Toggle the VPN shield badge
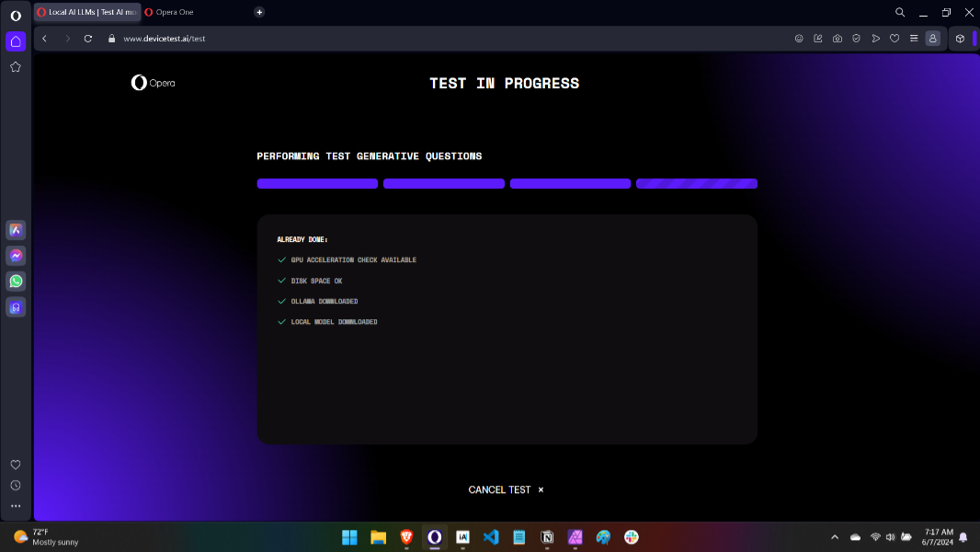This screenshot has height=552, width=980. coord(856,39)
